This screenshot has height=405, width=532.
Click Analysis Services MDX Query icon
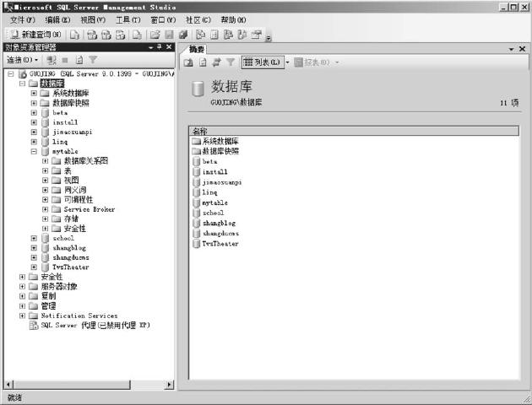(x=92, y=35)
